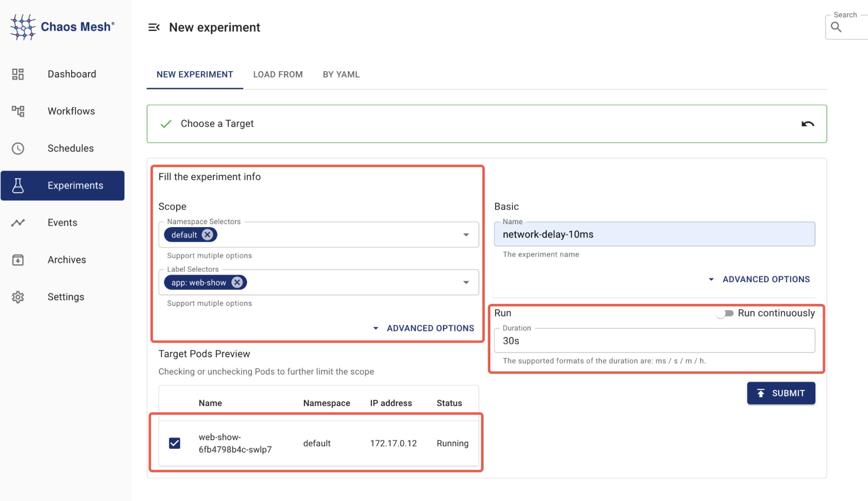Image resolution: width=868 pixels, height=501 pixels.
Task: Open Archives box icon in sidebar
Action: (x=18, y=260)
